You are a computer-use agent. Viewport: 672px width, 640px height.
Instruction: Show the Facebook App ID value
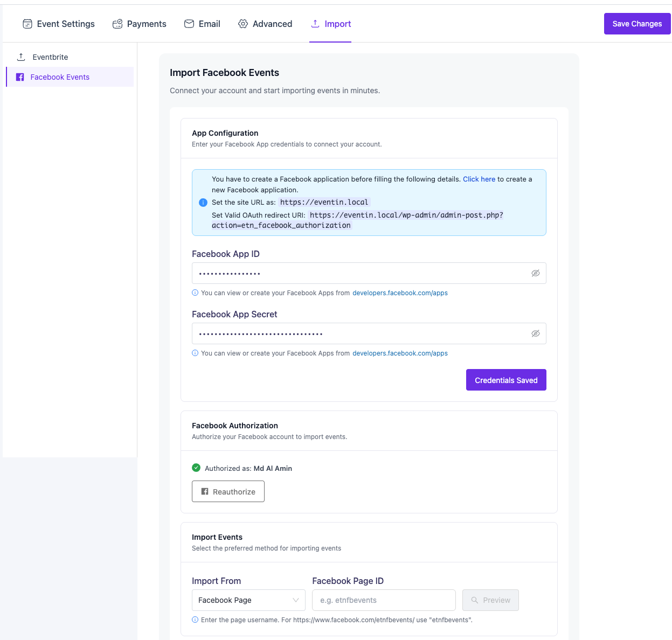tap(535, 273)
